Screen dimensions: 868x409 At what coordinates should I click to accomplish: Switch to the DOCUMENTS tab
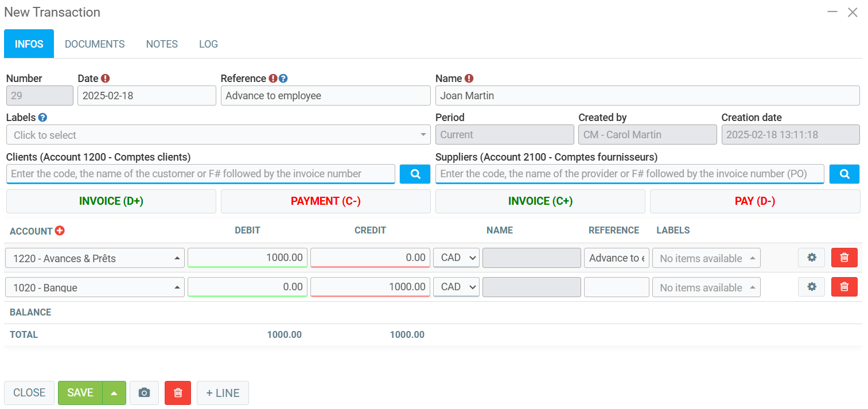click(x=95, y=44)
